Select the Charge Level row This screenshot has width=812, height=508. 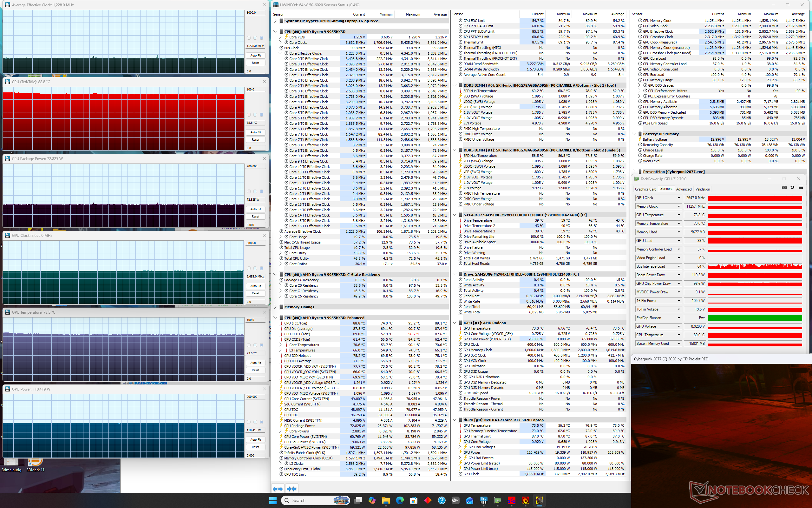719,150
